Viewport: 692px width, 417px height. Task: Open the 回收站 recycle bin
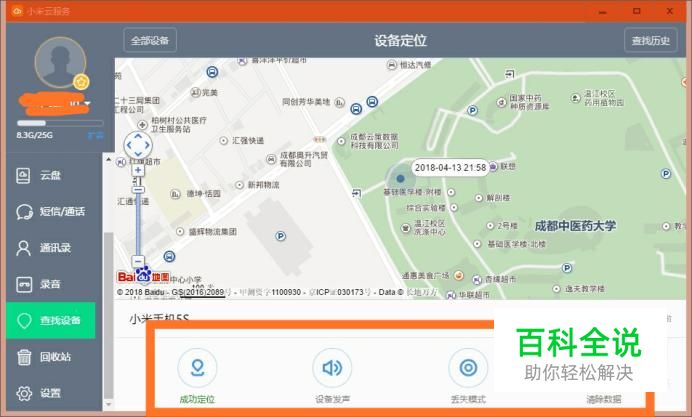pos(51,357)
